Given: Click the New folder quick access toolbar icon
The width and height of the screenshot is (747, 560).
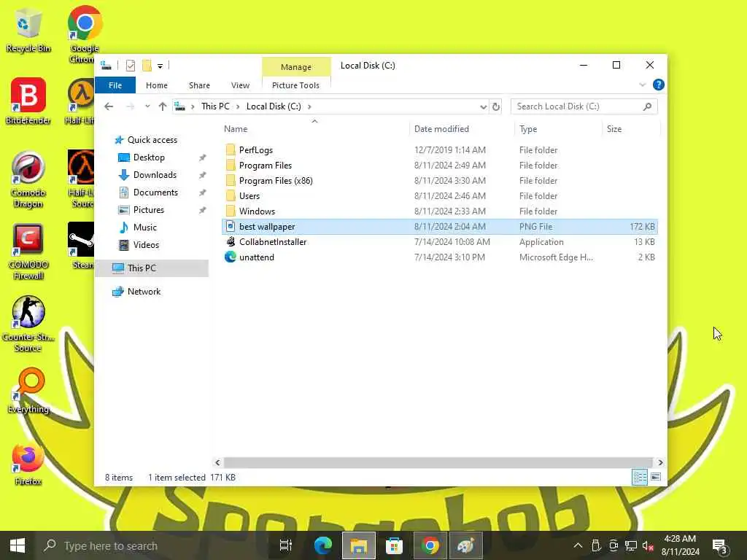Looking at the screenshot, I should 147,65.
